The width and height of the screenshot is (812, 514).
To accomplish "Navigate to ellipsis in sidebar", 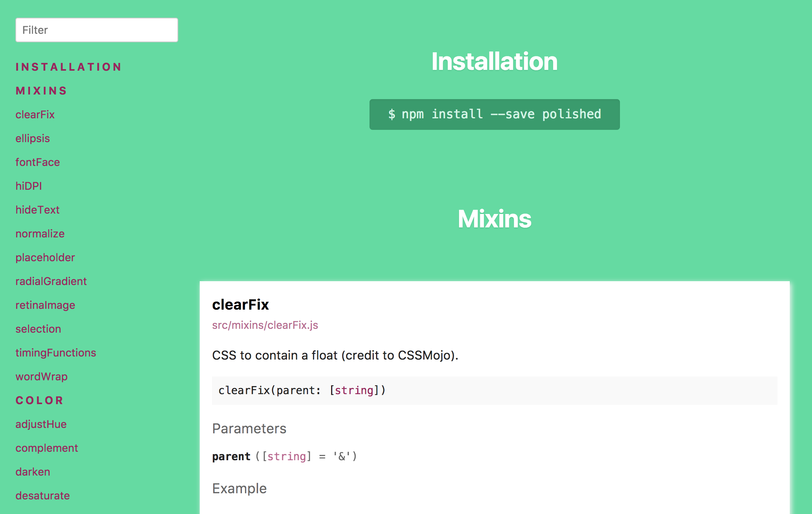I will [33, 138].
